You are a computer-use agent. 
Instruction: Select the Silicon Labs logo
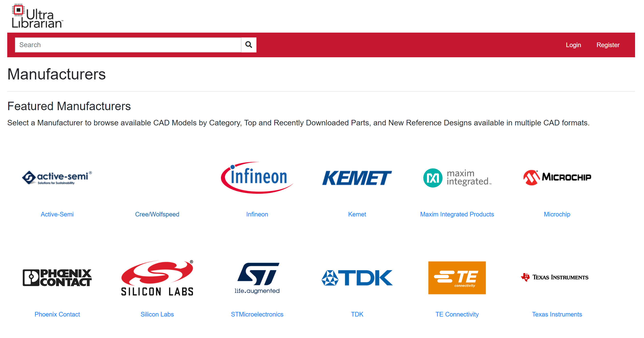157,277
